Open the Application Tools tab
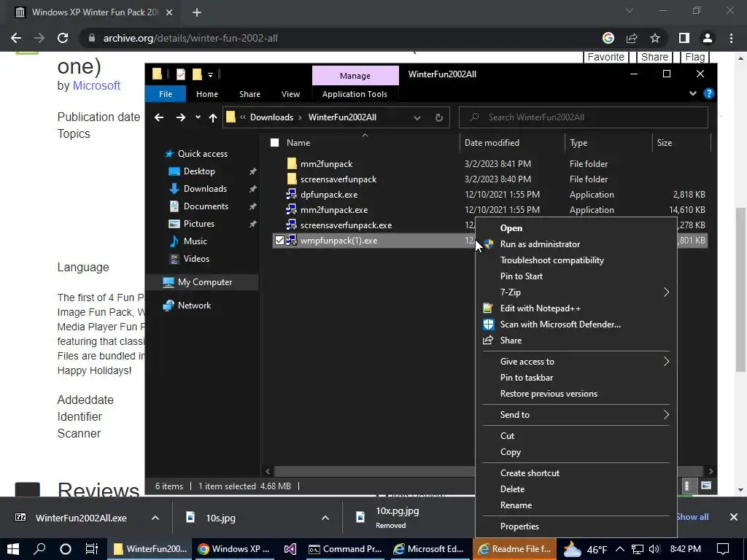Screen dimensions: 747x560 [355, 94]
